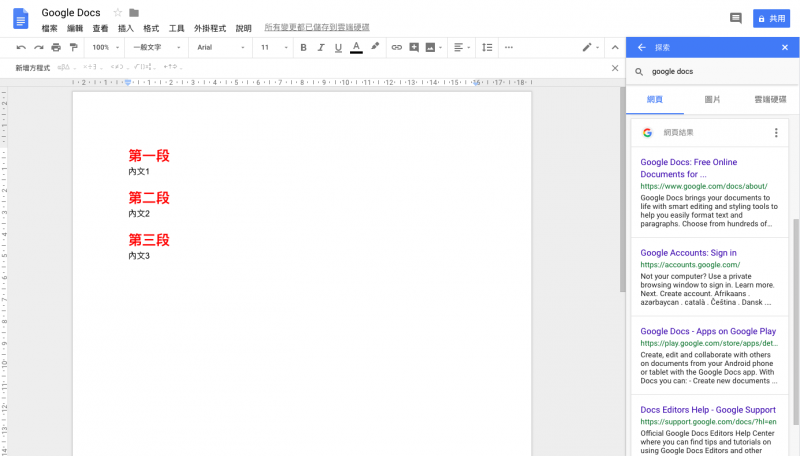Open the move-to-folder icon
The image size is (800, 456).
tap(134, 12)
